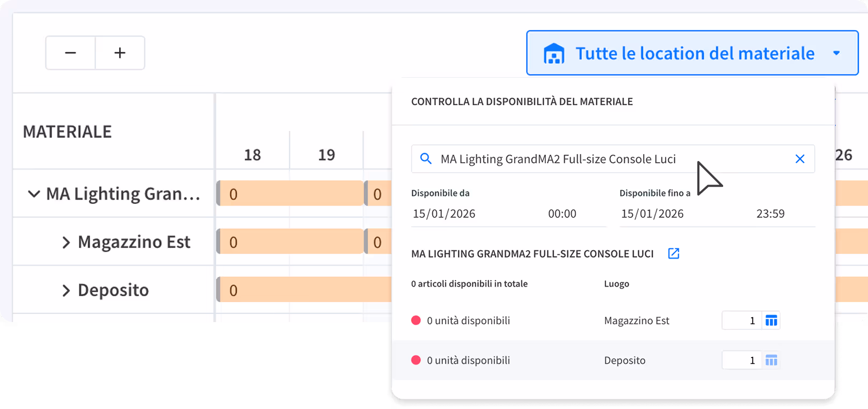Screen dimensions: 868x409
Task: Click Magazzino Est in the Luogo column
Action: tap(637, 320)
